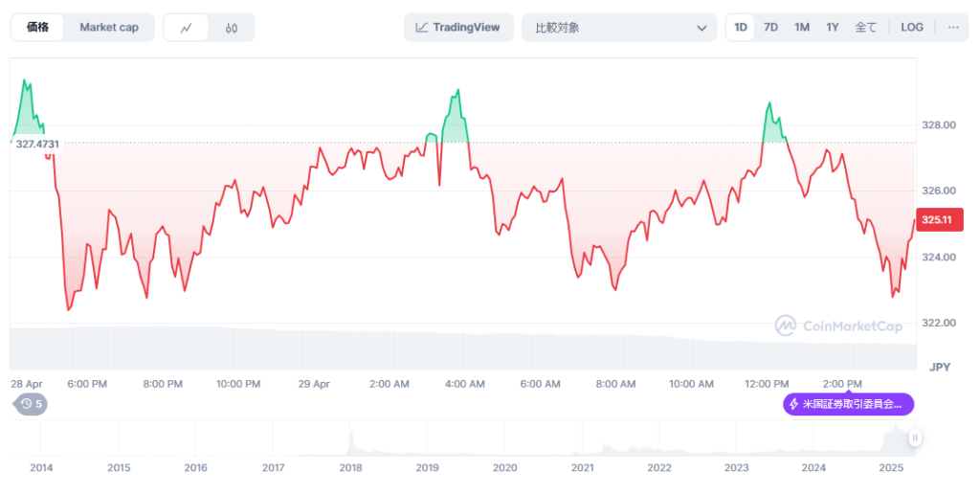This screenshot has width=980, height=495.
Task: Switch to line chart view icon
Action: pos(187,28)
